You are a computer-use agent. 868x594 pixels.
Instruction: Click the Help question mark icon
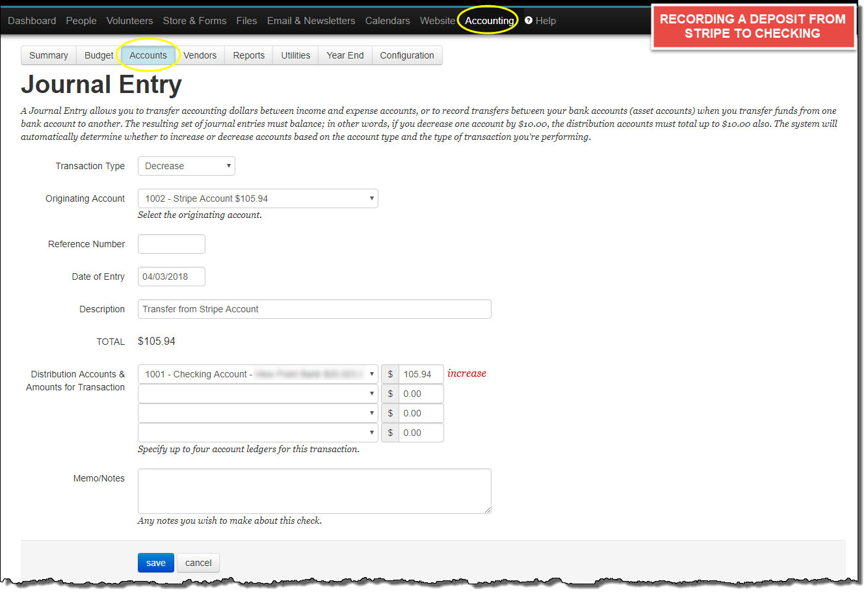(529, 20)
